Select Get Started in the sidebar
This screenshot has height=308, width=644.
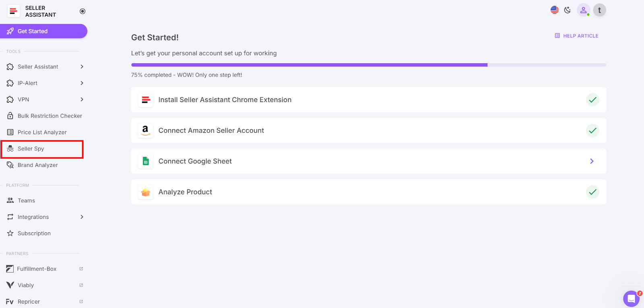coord(33,31)
